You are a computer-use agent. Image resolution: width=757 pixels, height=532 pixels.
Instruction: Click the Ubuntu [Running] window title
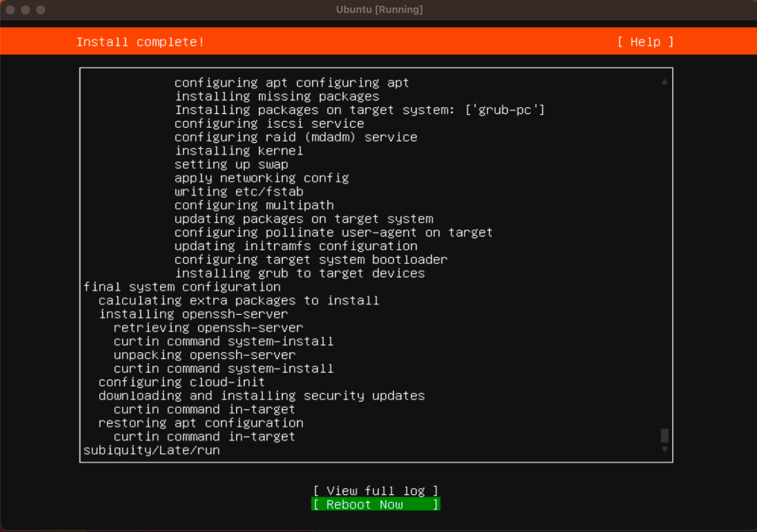[379, 10]
